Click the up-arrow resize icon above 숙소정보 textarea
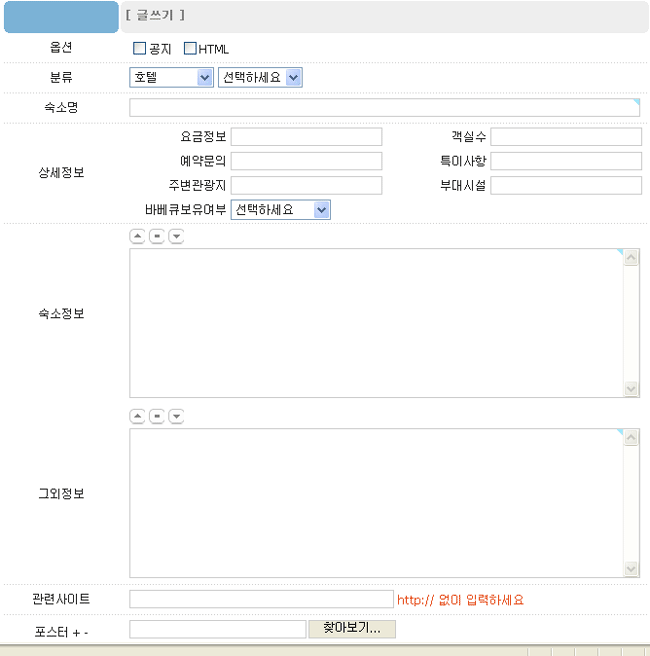The height and width of the screenshot is (656, 650). [138, 237]
